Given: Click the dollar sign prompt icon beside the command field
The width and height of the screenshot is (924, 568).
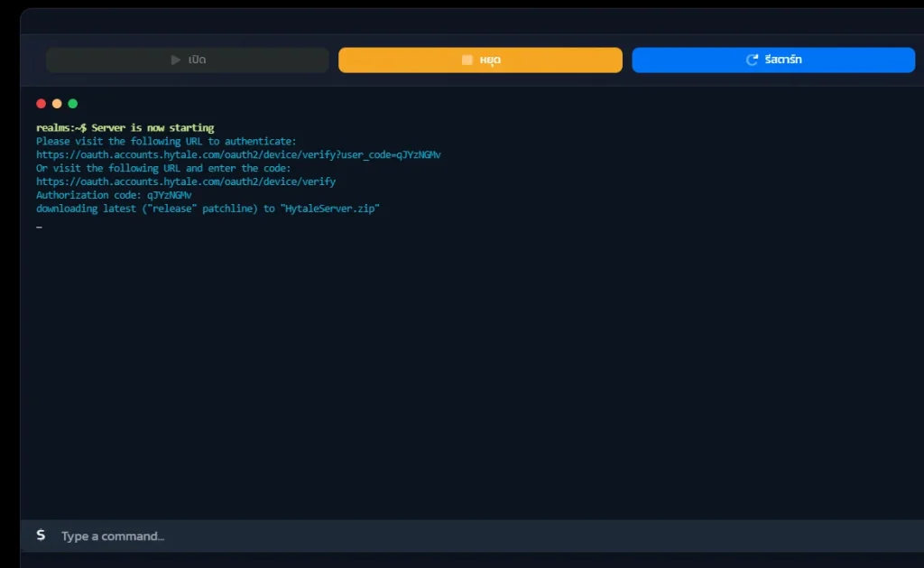Looking at the screenshot, I should [x=41, y=535].
